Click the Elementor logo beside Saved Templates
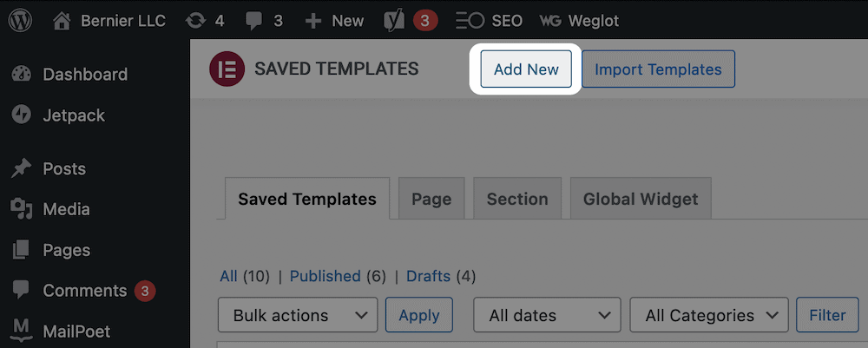 coord(227,69)
